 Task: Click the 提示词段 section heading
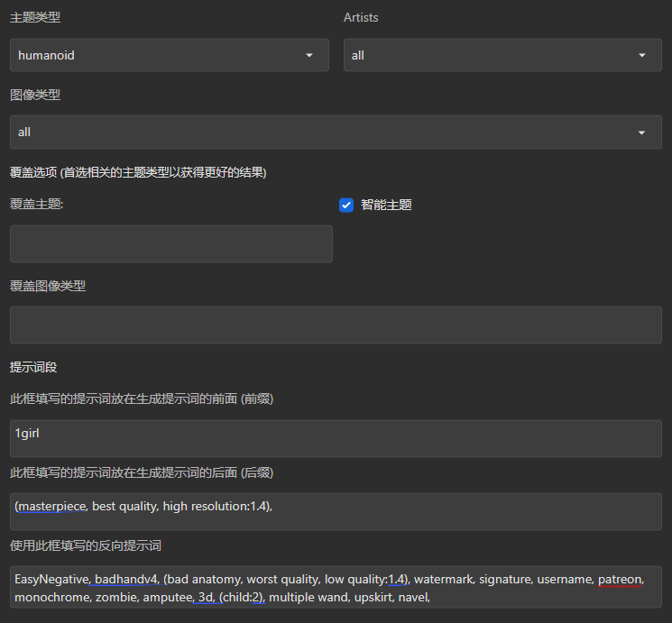click(35, 367)
